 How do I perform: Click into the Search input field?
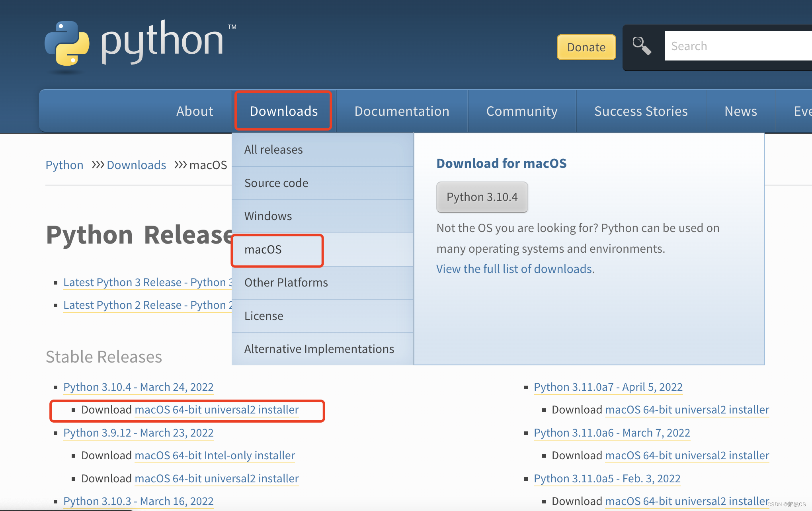pos(736,46)
